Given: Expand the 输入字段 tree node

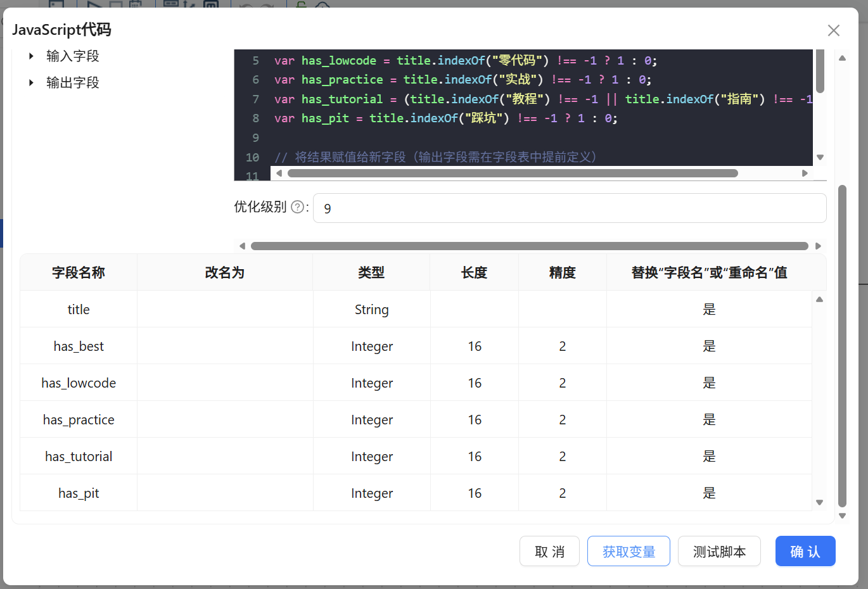Looking at the screenshot, I should [31, 56].
